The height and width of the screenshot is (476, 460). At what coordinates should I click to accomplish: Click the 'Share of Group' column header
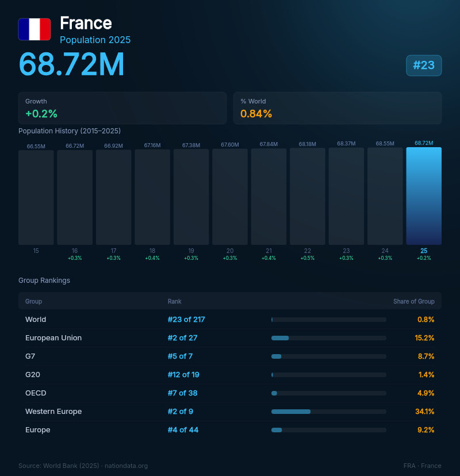[414, 301]
